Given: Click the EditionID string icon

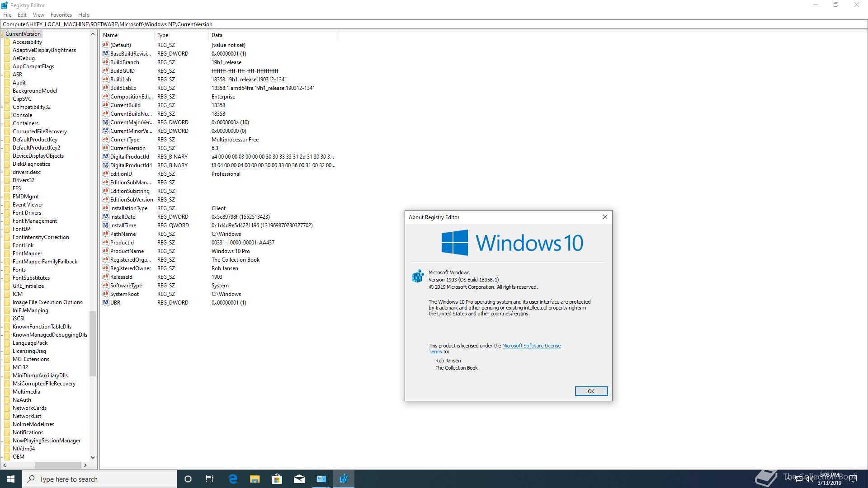Looking at the screenshot, I should 106,174.
